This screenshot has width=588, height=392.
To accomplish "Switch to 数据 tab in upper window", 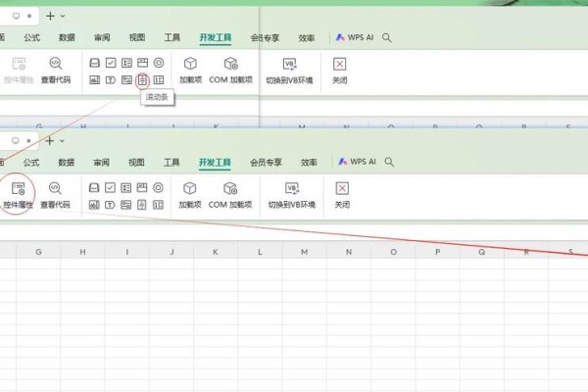I will pyautogui.click(x=67, y=37).
